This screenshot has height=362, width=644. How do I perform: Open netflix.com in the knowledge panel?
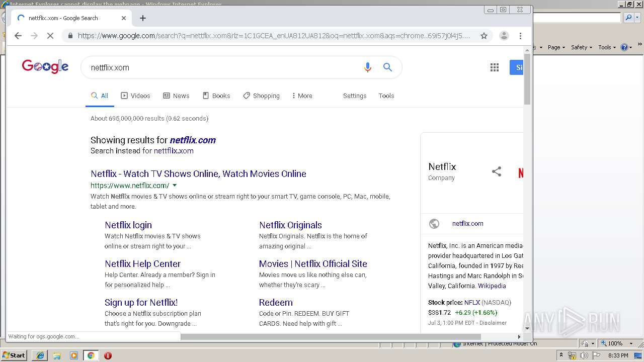coord(467,224)
